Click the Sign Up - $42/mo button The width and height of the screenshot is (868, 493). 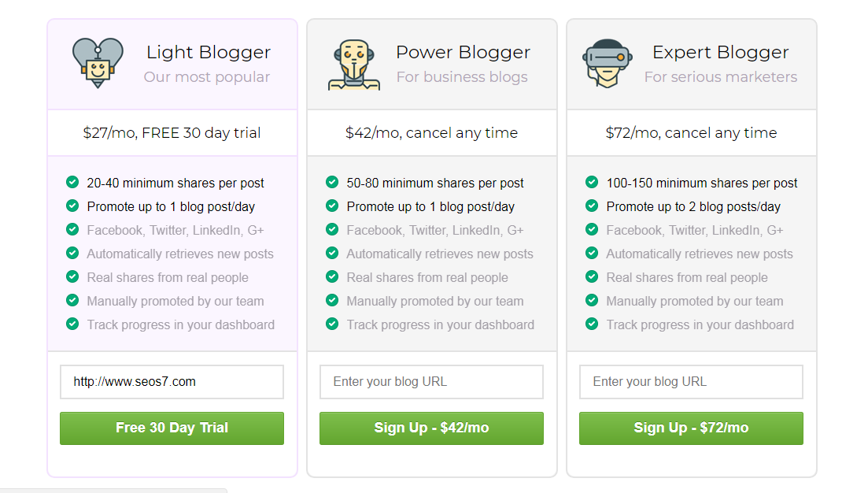[431, 428]
